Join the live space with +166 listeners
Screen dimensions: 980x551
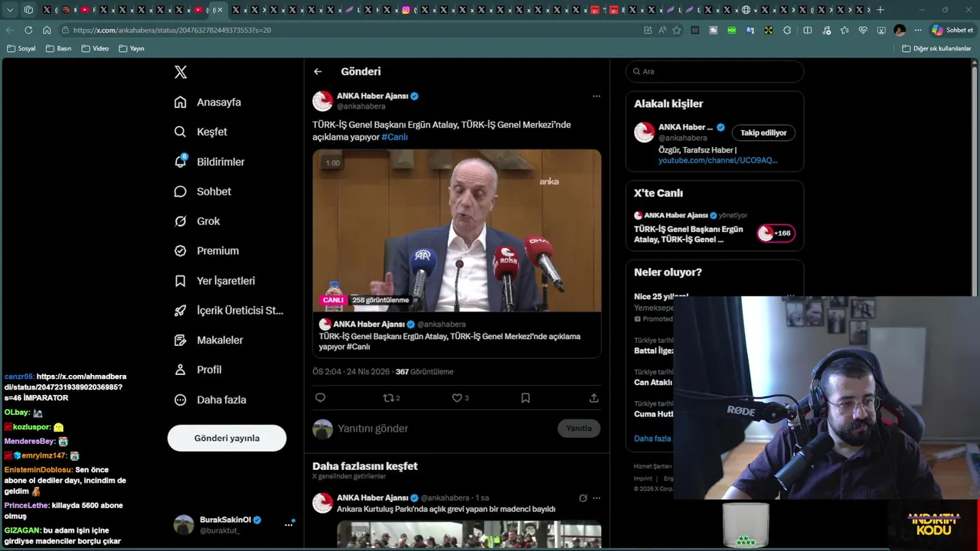pyautogui.click(x=776, y=233)
